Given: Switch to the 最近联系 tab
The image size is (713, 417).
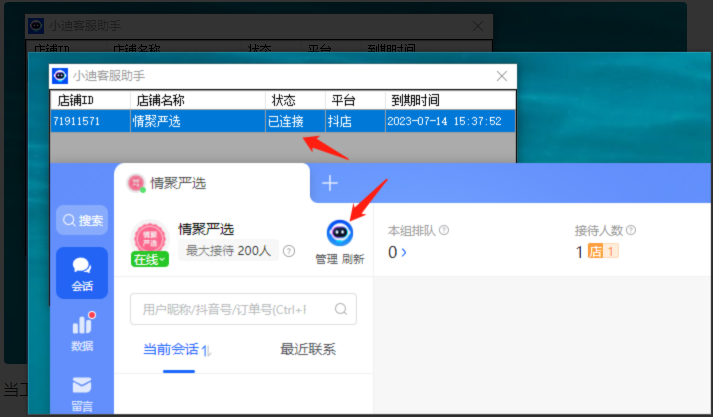Looking at the screenshot, I should (308, 349).
